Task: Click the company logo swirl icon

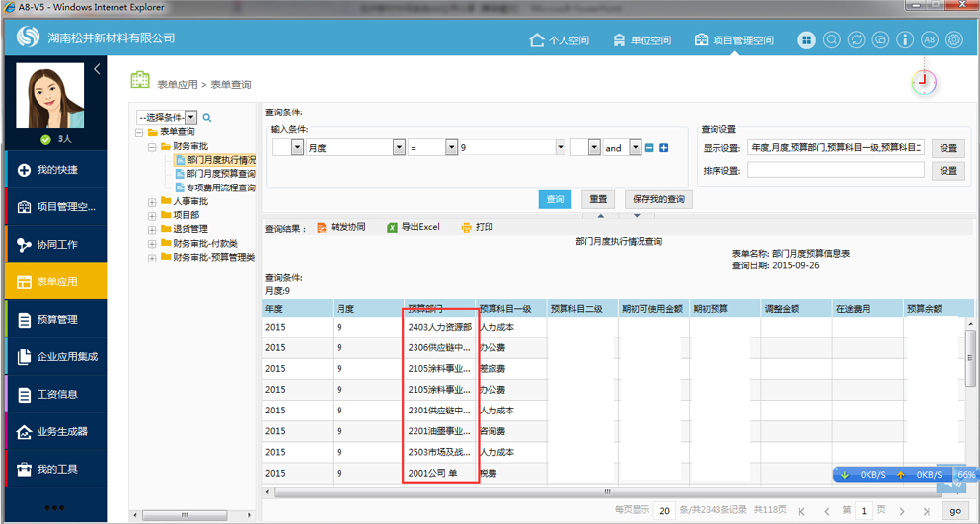Action: click(x=28, y=37)
